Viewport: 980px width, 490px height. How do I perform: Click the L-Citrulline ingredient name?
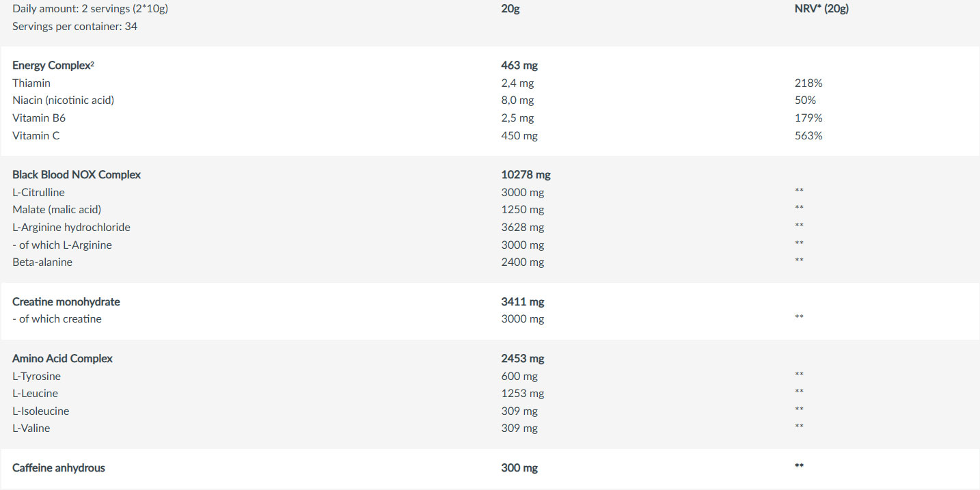click(38, 193)
